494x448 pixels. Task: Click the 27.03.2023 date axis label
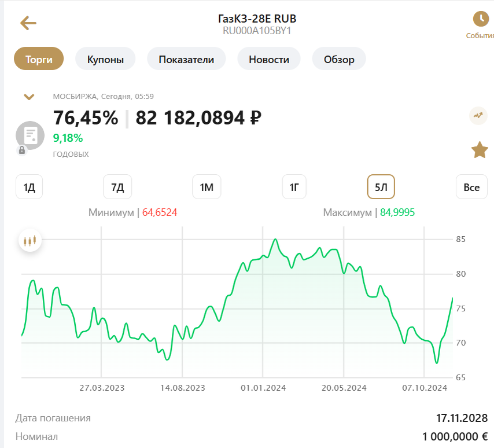[102, 388]
